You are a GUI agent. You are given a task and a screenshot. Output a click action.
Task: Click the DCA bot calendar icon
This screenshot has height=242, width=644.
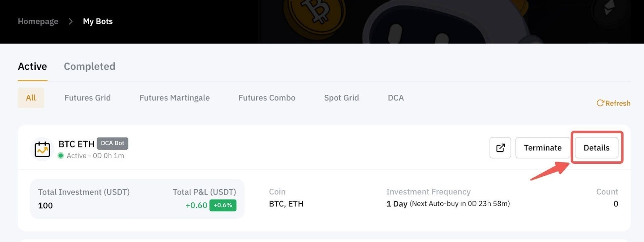tap(42, 149)
